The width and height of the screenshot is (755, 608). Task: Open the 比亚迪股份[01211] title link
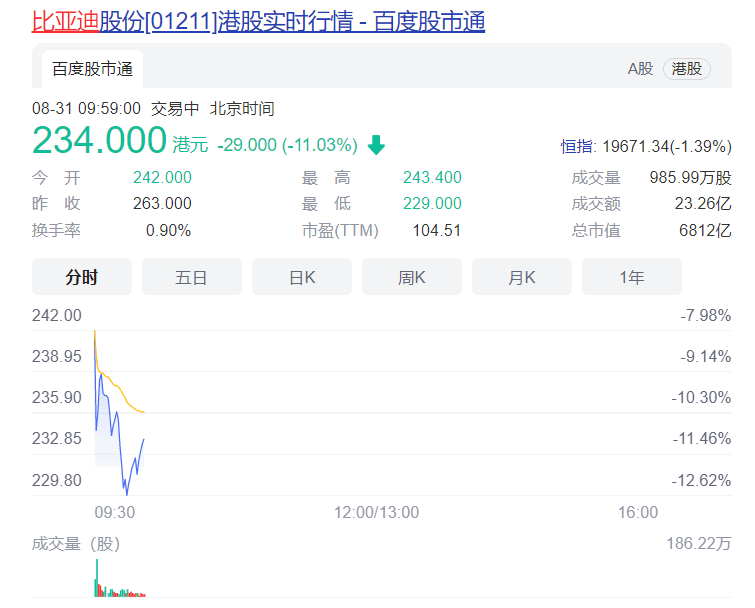click(x=258, y=22)
